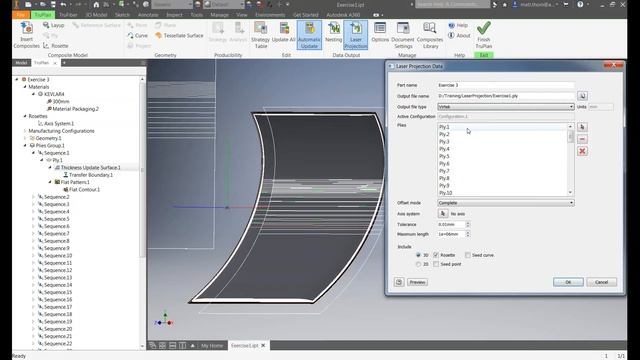This screenshot has width=640, height=360.
Task: Open the Annotate ribbon tab
Action: pos(148,15)
